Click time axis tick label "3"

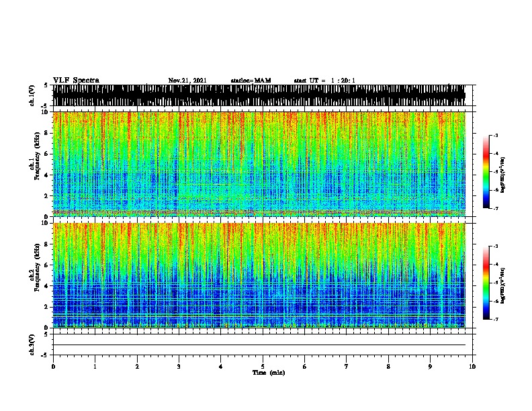179,367
